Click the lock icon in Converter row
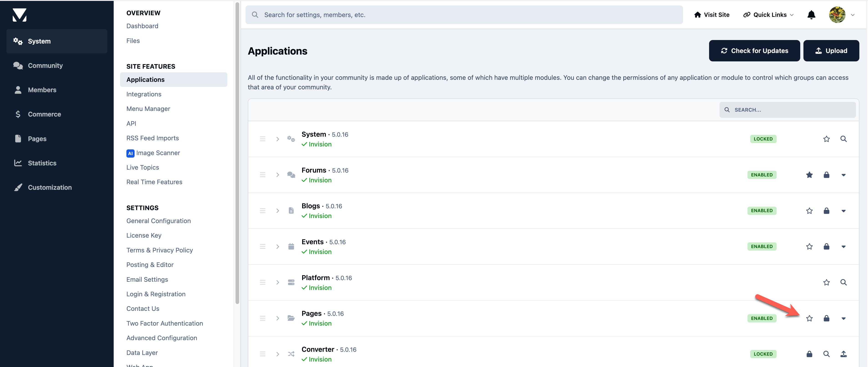868x367 pixels. pyautogui.click(x=809, y=354)
